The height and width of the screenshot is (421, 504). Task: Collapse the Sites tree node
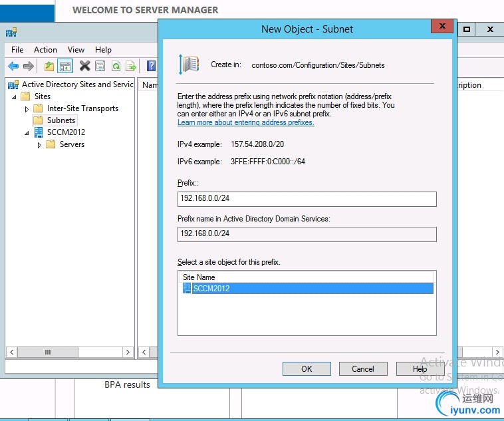tap(14, 97)
